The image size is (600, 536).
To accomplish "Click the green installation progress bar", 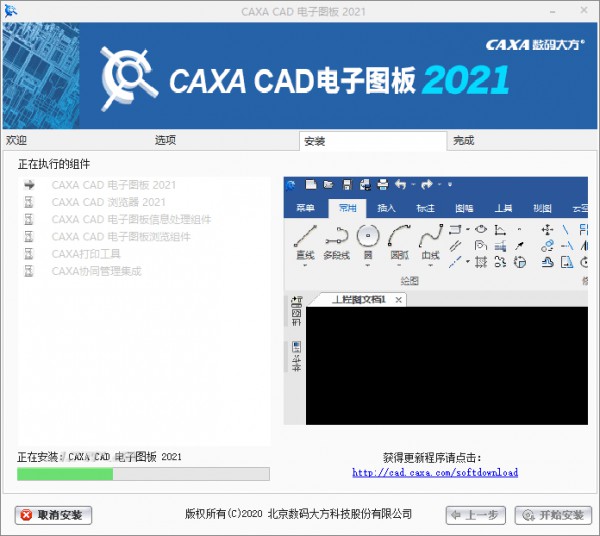I will click(x=65, y=474).
